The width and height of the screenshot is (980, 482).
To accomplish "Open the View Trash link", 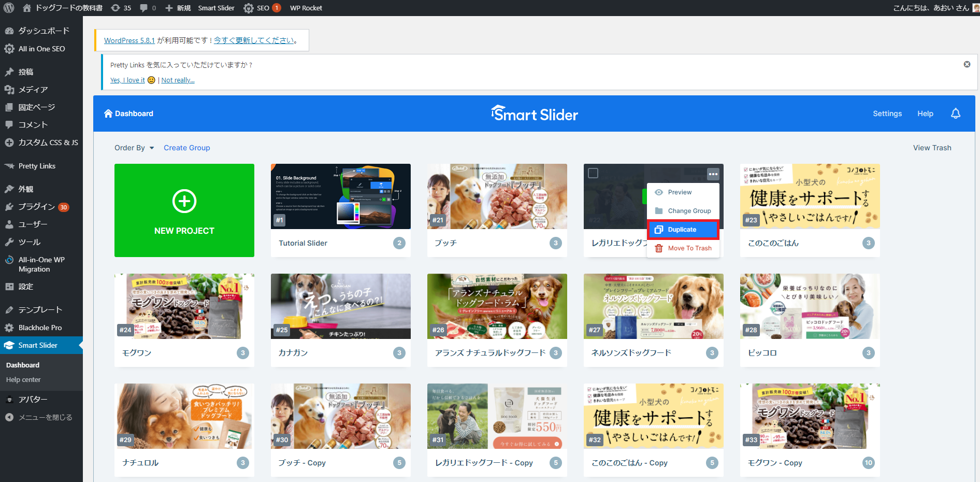I will [932, 148].
